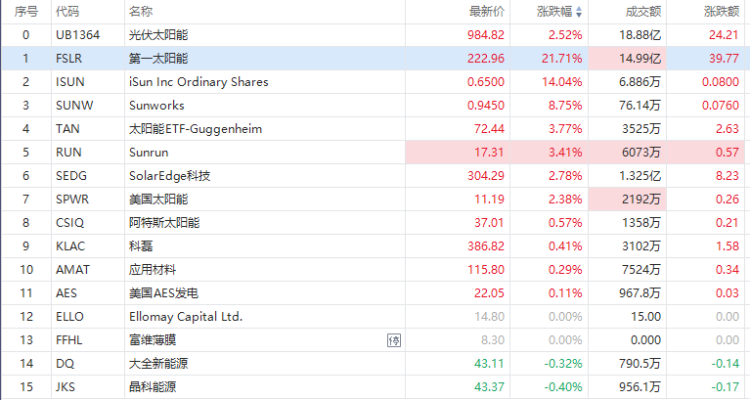Screen dimensions: 750x400
Task: Select the JKS 晶科能源 row
Action: [x=158, y=387]
